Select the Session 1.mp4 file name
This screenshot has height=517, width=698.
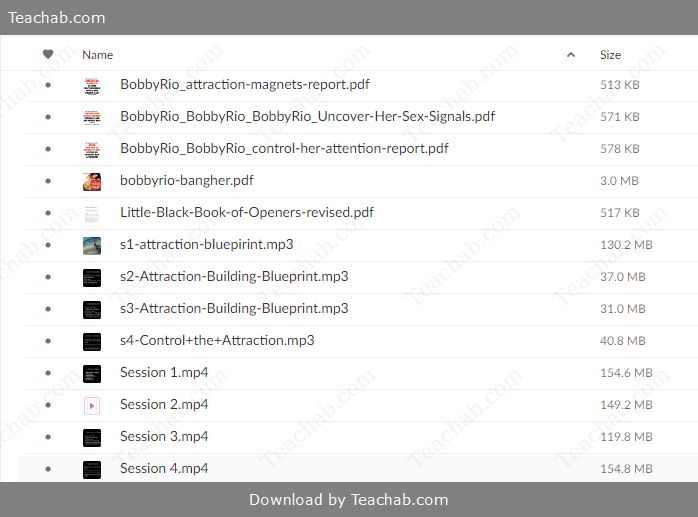pos(164,373)
